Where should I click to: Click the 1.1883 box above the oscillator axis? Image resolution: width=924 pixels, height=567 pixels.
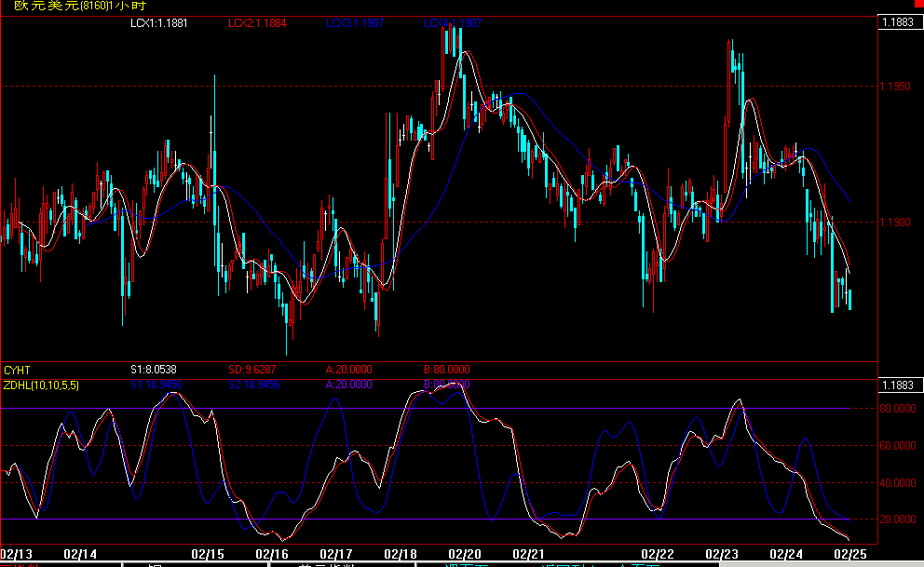tap(899, 385)
